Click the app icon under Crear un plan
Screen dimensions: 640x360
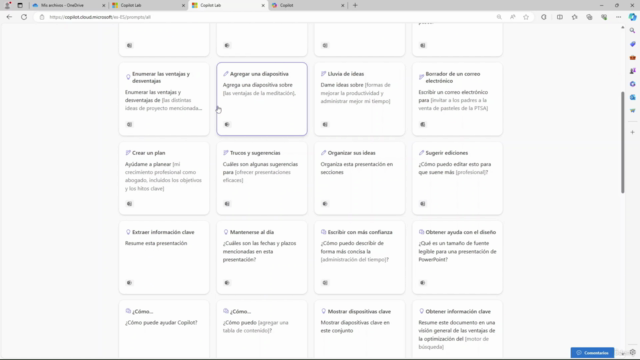point(129,204)
